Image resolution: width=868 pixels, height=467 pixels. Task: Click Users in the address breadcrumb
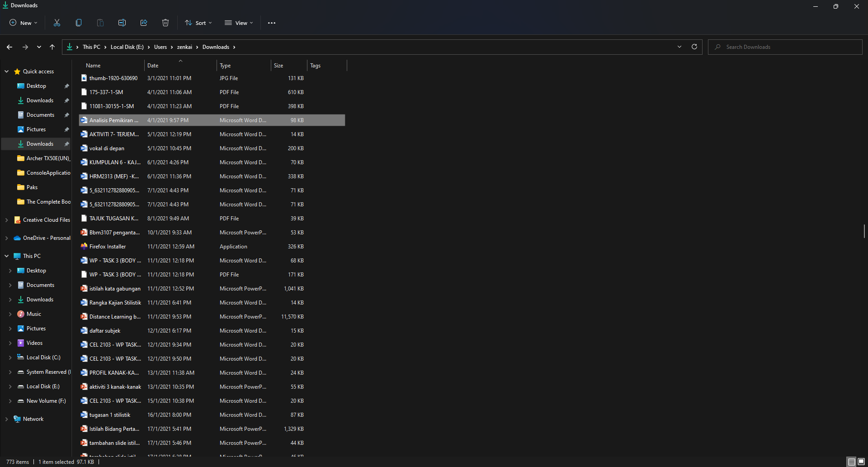[x=160, y=47]
